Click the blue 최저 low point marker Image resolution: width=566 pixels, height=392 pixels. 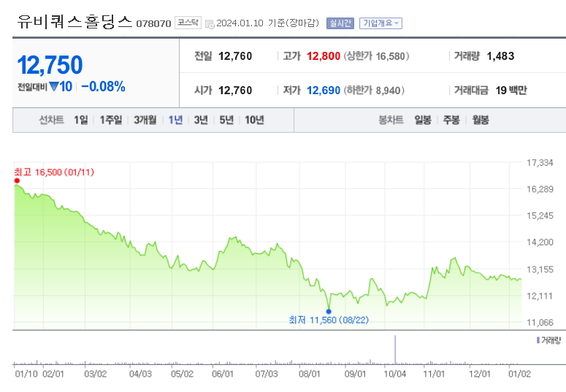(329, 312)
